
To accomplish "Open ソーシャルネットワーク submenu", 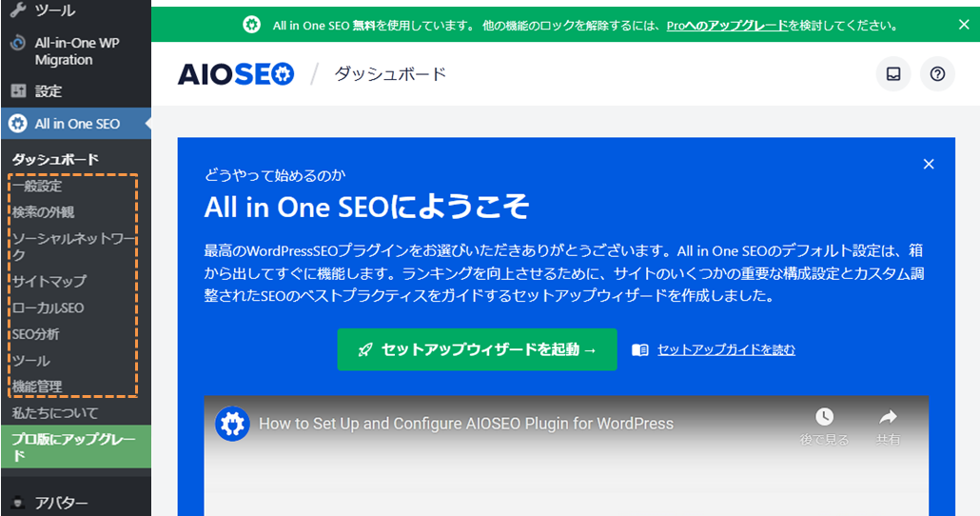I will tap(74, 247).
